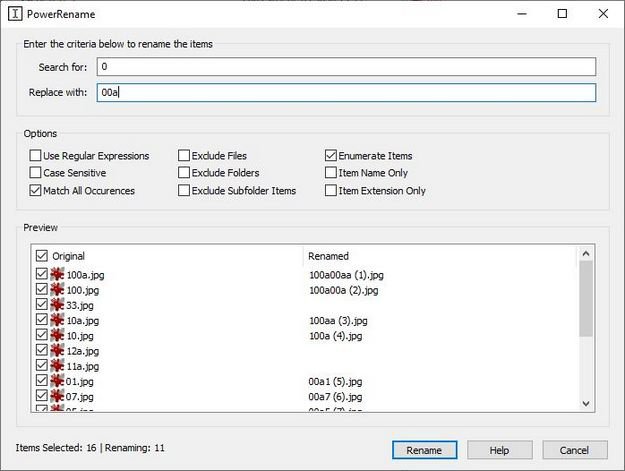625x471 pixels.
Task: Enable Use Regular Expressions option
Action: click(36, 156)
